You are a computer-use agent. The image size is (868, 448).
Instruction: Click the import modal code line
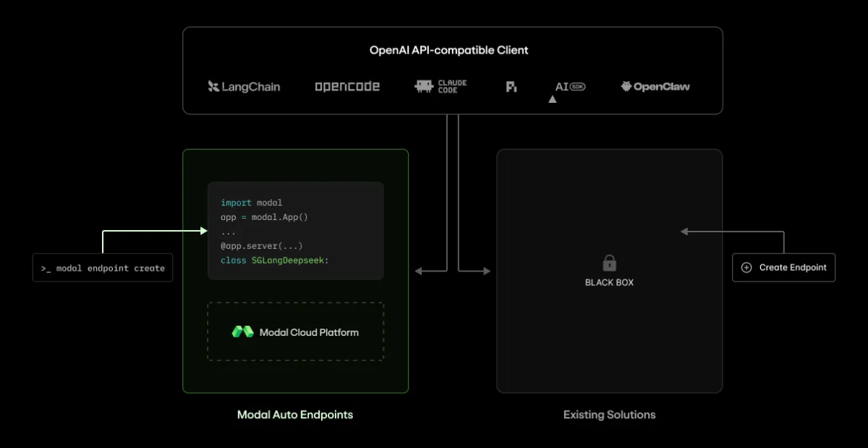[252, 203]
